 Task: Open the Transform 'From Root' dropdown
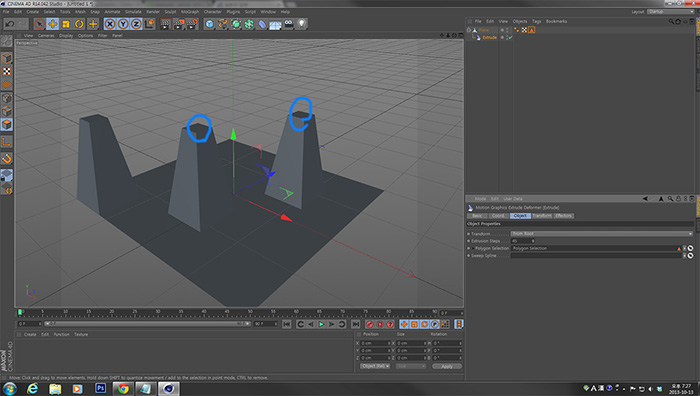[602, 233]
